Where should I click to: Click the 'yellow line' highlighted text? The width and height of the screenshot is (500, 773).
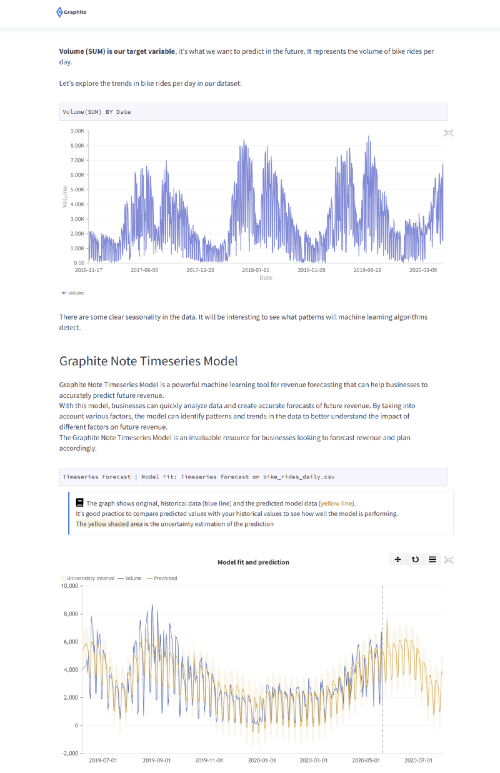click(x=337, y=503)
